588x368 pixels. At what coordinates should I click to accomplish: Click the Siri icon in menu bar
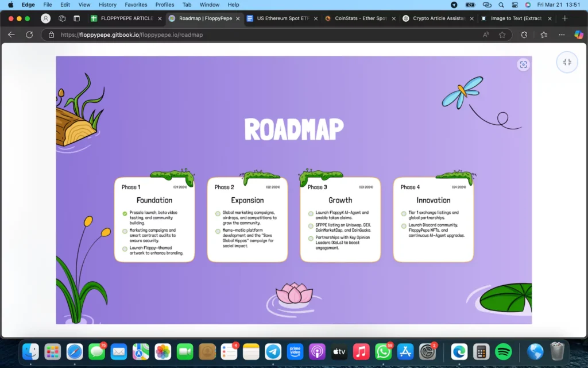[x=528, y=5]
